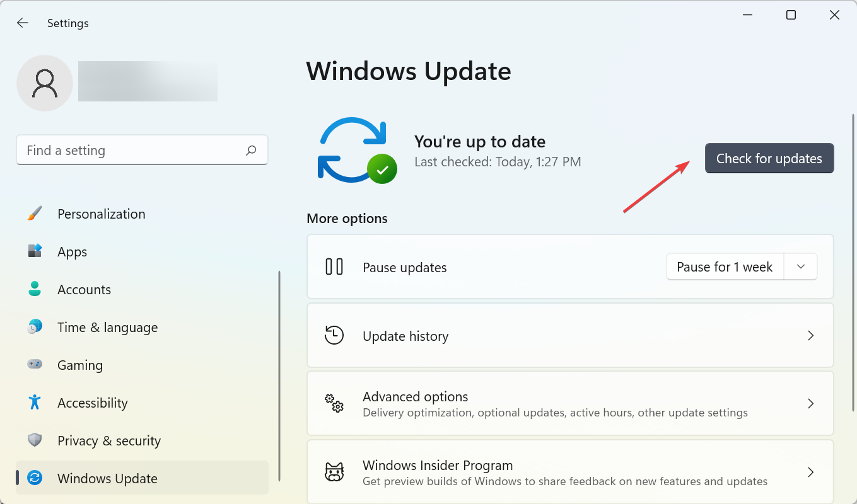Click the Windows Insider Program cat icon
The width and height of the screenshot is (857, 504).
pos(334,472)
